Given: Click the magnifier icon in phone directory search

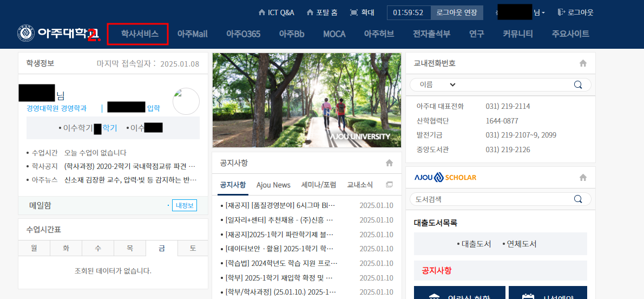Looking at the screenshot, I should click(578, 84).
